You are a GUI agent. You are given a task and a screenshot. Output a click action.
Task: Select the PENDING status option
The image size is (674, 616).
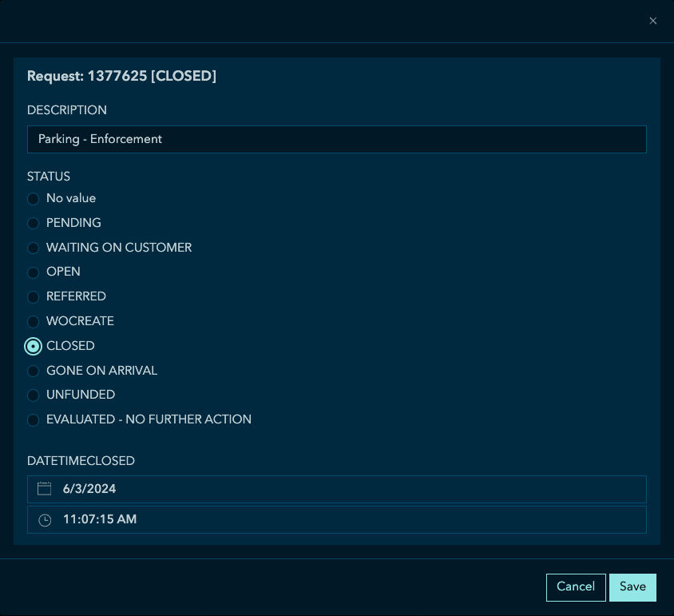click(33, 223)
